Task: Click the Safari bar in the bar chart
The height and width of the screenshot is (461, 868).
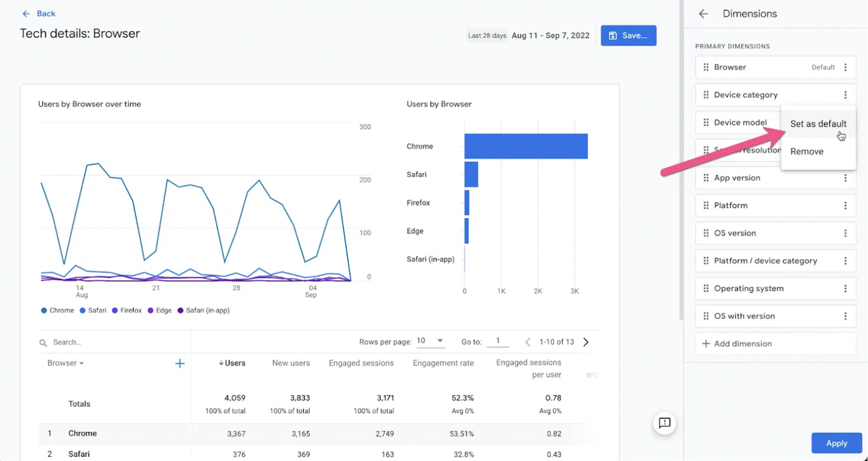Action: point(471,174)
